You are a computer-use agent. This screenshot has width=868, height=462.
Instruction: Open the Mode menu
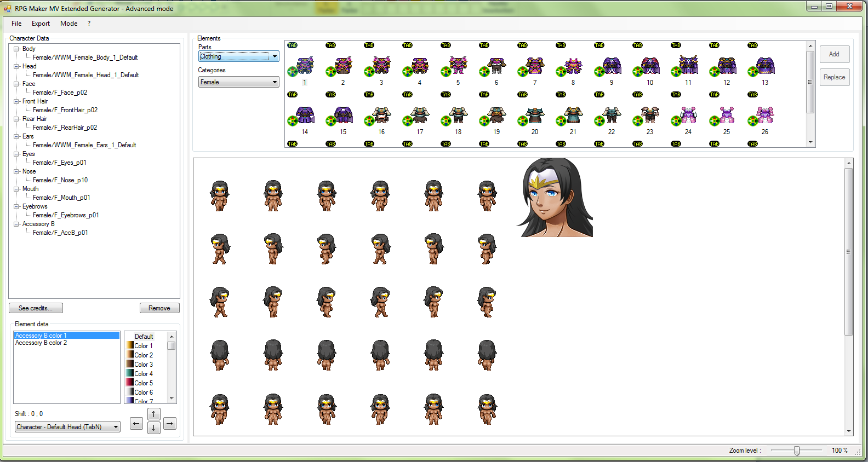click(x=68, y=24)
